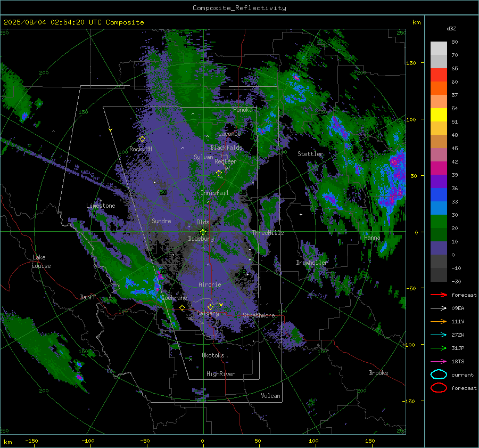Click the Lake Louise label

coord(42,262)
